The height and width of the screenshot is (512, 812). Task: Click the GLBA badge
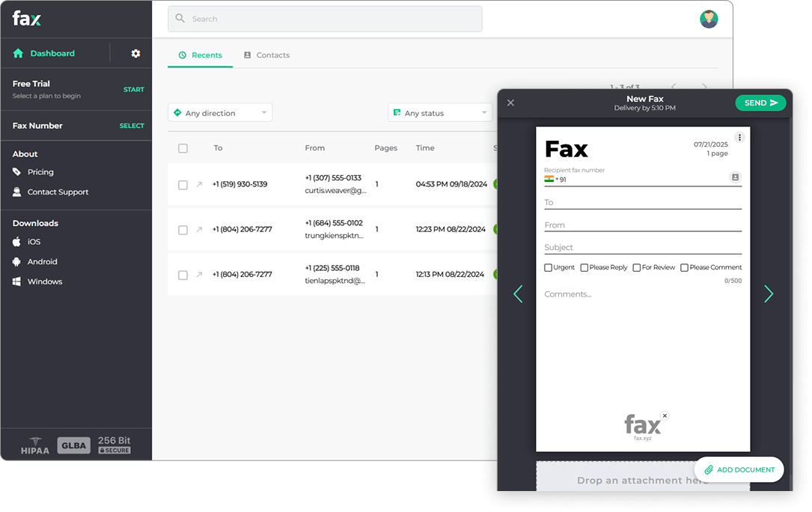[x=73, y=445]
